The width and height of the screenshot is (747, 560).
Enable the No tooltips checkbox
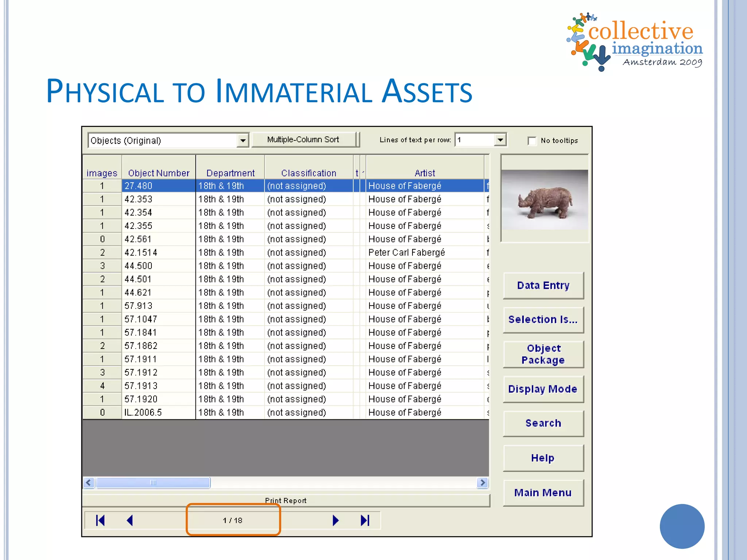(x=532, y=141)
